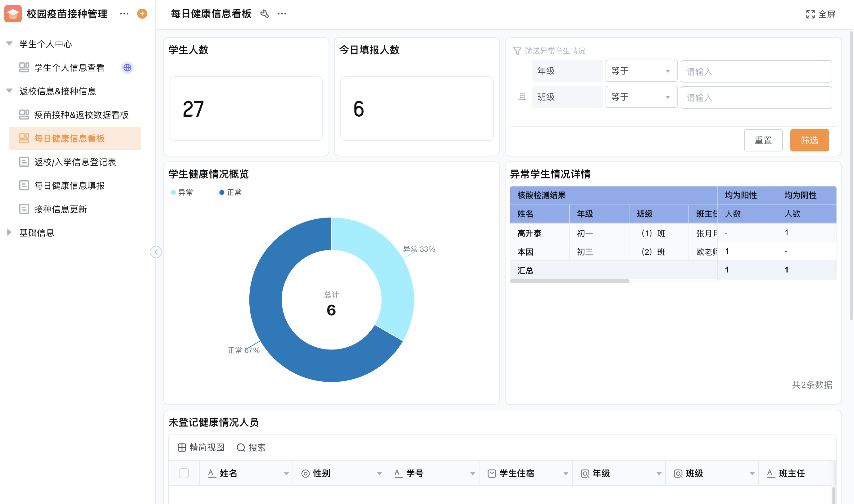Click the text type icon of 班主任 column
854x504 pixels.
pyautogui.click(x=771, y=474)
